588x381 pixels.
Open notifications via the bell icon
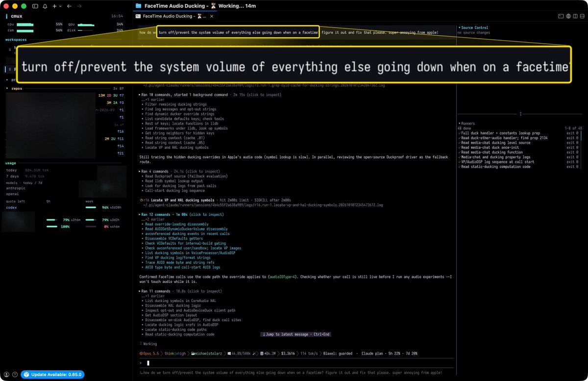[45, 6]
